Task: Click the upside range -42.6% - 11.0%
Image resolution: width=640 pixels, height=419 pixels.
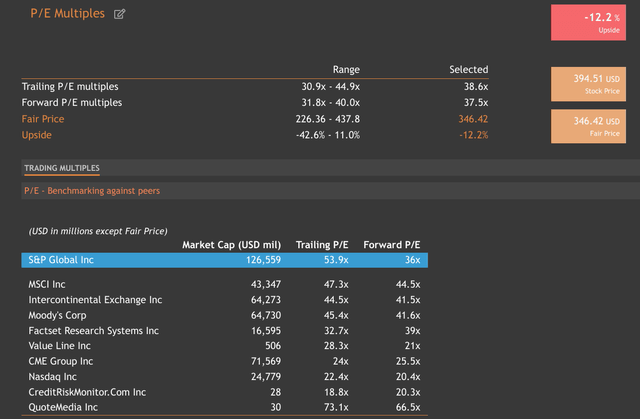Action: tap(328, 135)
